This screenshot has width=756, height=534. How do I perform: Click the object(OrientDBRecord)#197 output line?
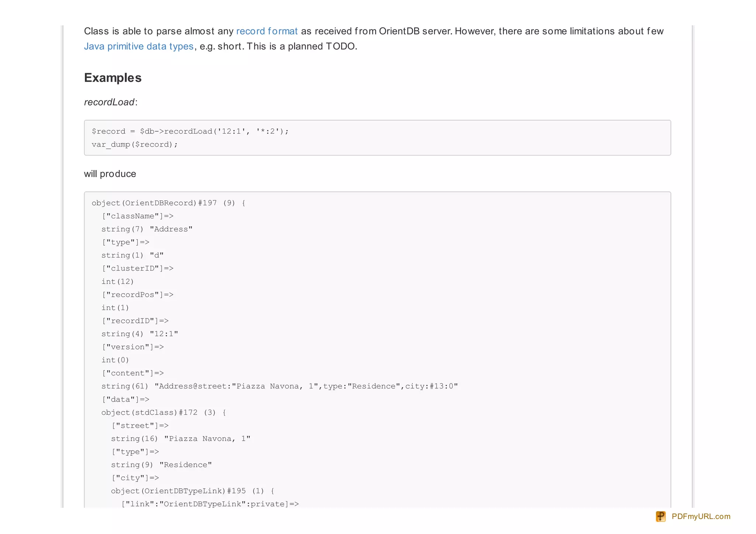pos(168,203)
